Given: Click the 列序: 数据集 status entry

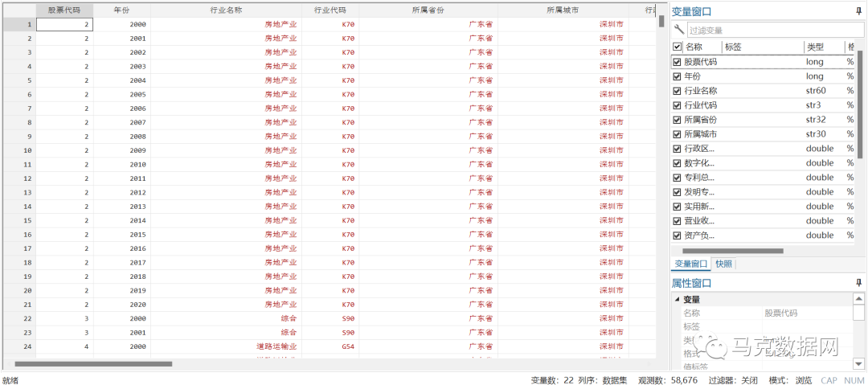Looking at the screenshot, I should click(603, 380).
